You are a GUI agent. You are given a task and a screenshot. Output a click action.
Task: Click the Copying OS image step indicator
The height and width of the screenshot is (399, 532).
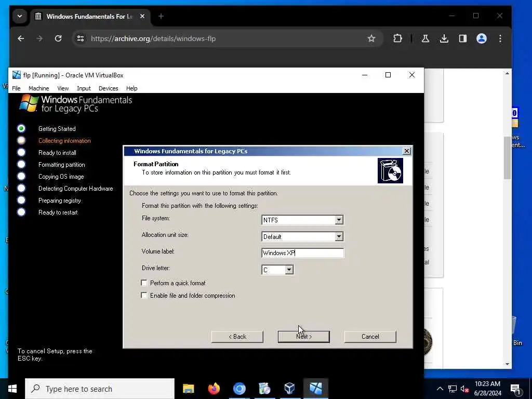click(x=21, y=177)
